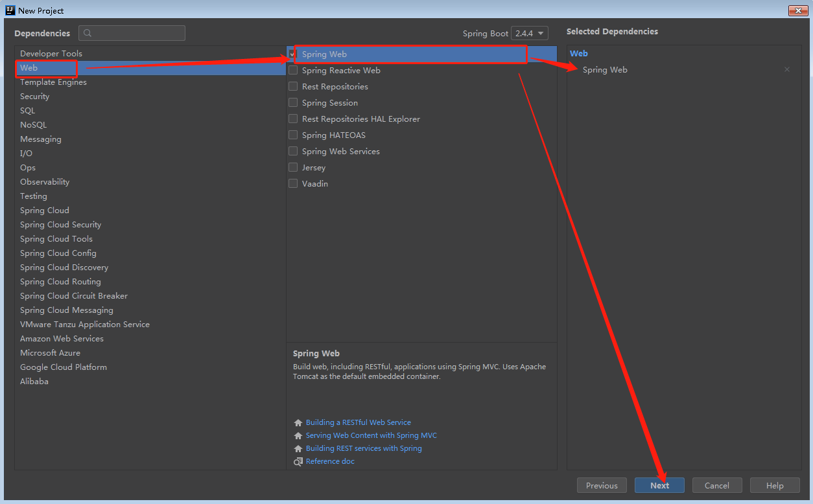Screen dimensions: 813x504
Task: Open Building REST services with Spring guide
Action: pyautogui.click(x=364, y=448)
